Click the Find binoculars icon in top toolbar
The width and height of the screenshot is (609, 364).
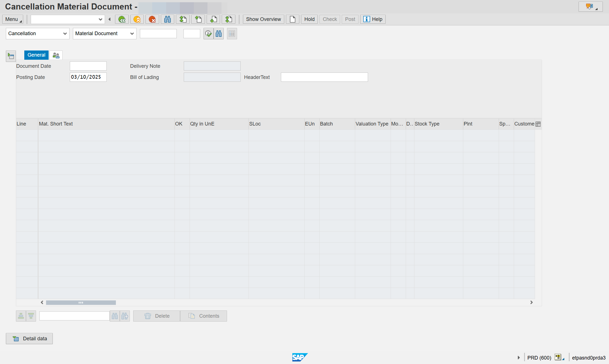(168, 19)
